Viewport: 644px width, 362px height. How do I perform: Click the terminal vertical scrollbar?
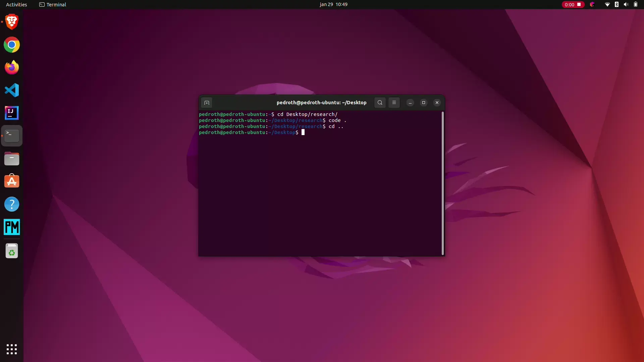coord(442,183)
